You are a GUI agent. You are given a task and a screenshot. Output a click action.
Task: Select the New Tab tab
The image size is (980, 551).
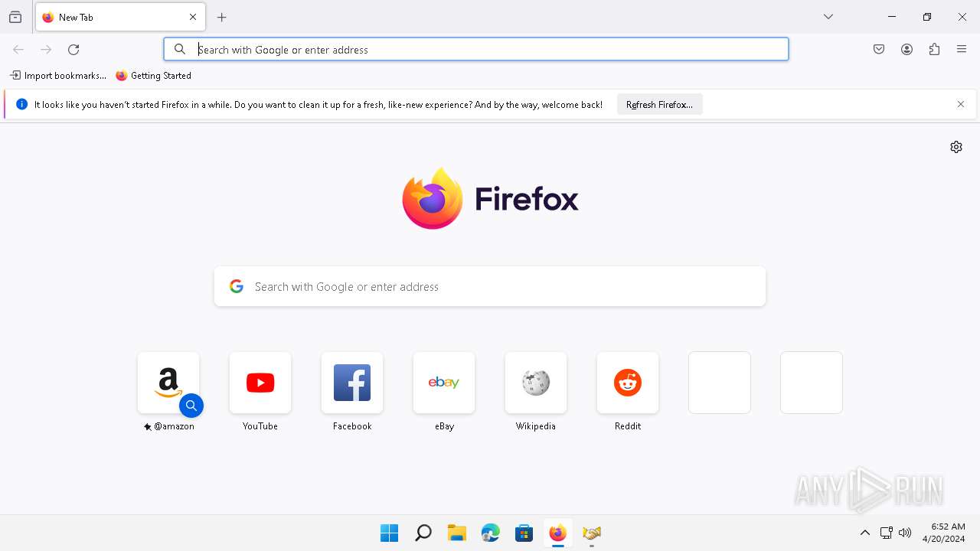tap(120, 17)
